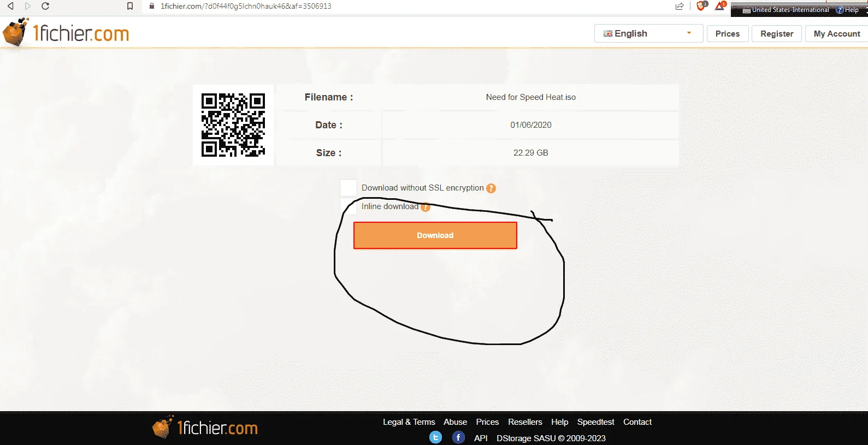Click the 1fichier.com header logo
This screenshot has width=868, height=445.
coord(66,33)
